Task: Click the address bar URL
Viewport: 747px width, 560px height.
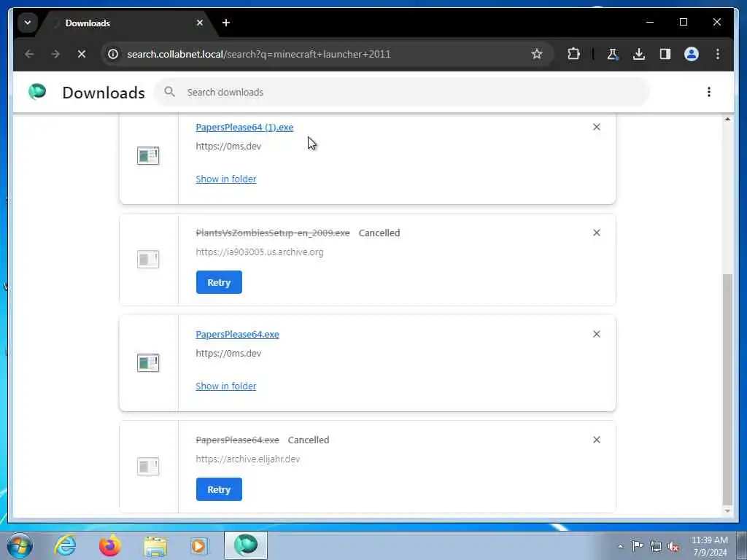Action: pos(259,54)
